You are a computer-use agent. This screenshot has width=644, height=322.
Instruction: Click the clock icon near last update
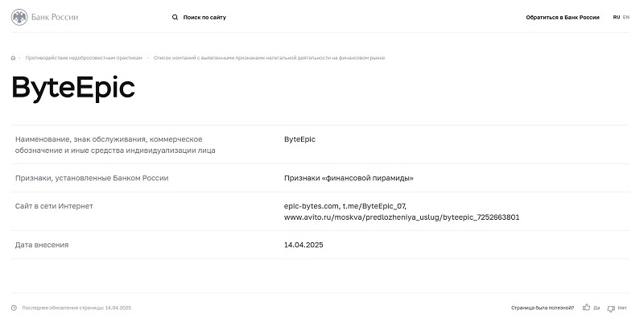click(14, 308)
